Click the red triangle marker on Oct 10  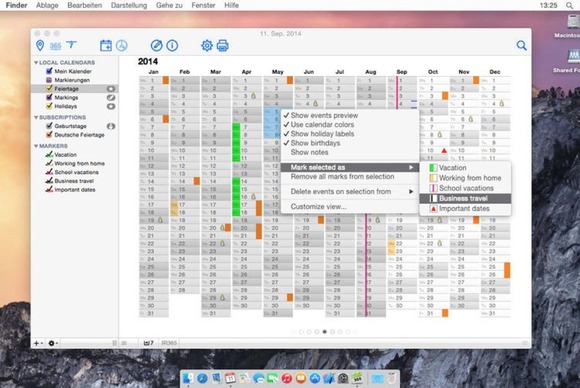tap(444, 151)
